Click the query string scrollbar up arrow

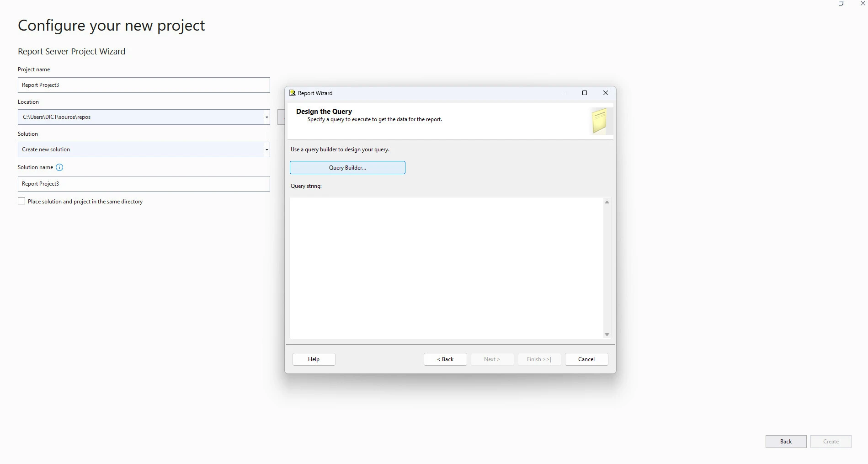coord(607,202)
